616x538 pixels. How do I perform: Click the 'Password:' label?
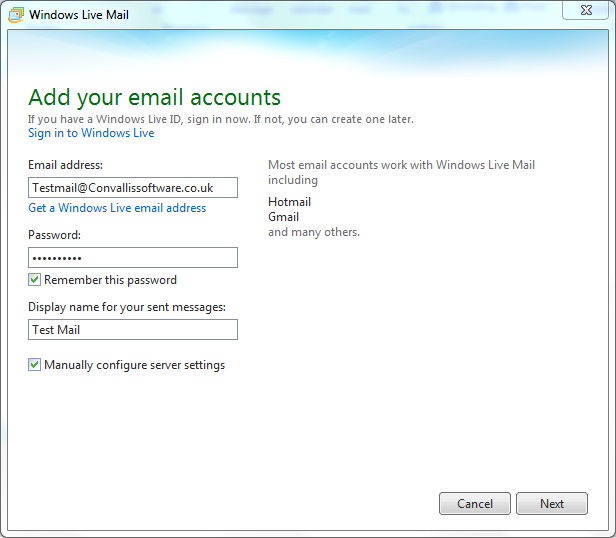pos(54,235)
